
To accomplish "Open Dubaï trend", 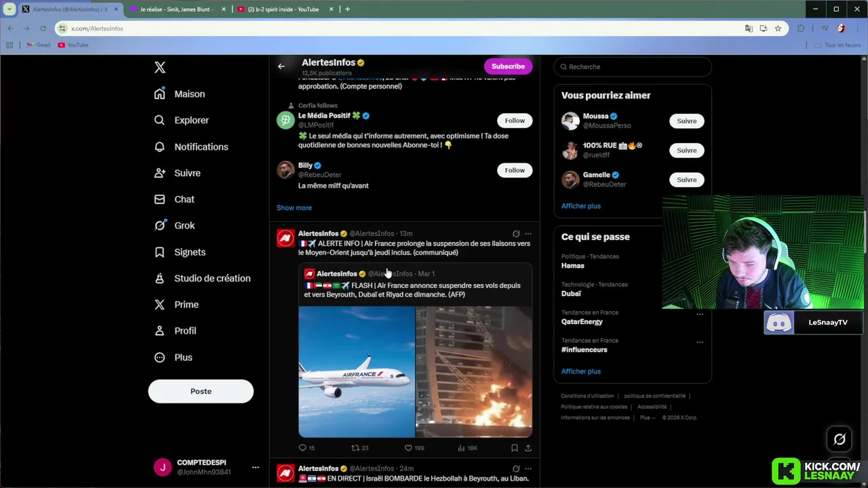I will [x=571, y=293].
